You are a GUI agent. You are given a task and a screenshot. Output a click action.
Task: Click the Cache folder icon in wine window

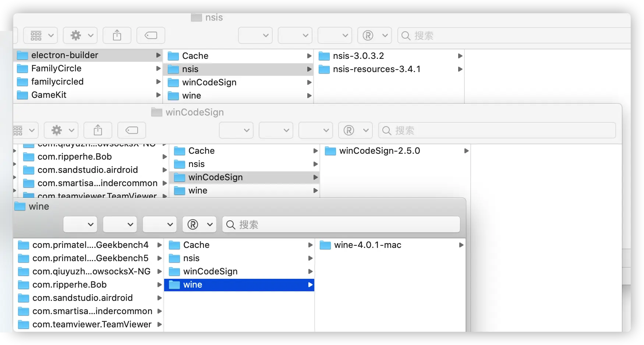point(174,245)
